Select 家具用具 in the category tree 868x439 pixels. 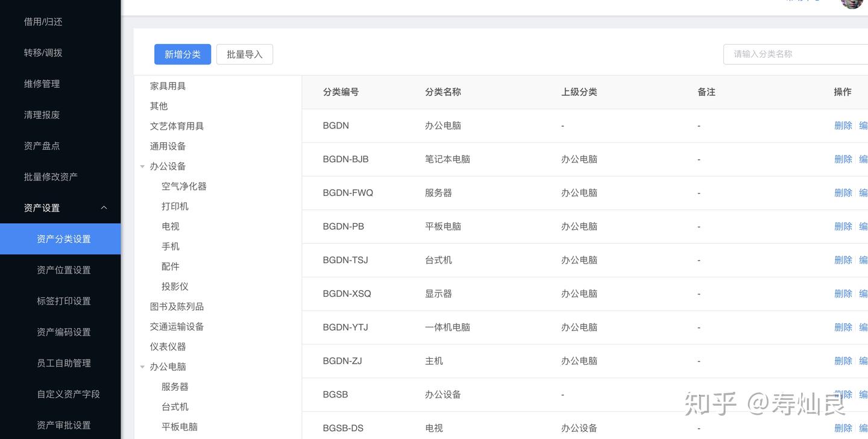click(168, 86)
